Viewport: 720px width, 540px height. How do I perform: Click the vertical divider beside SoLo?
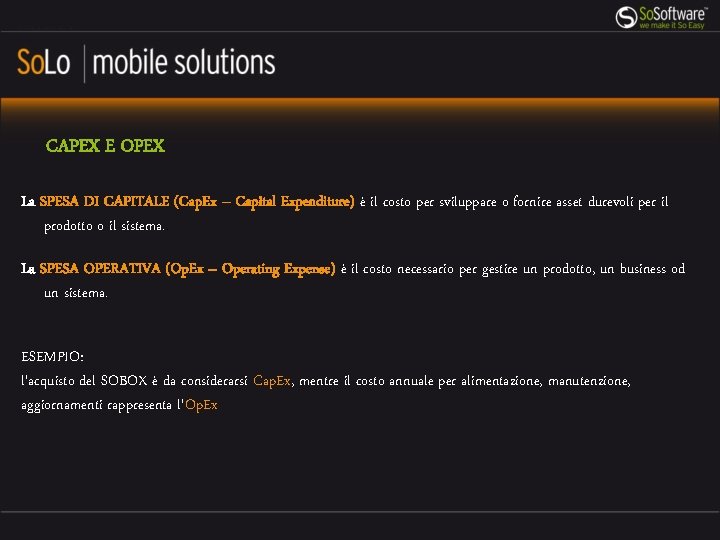pyautogui.click(x=83, y=63)
